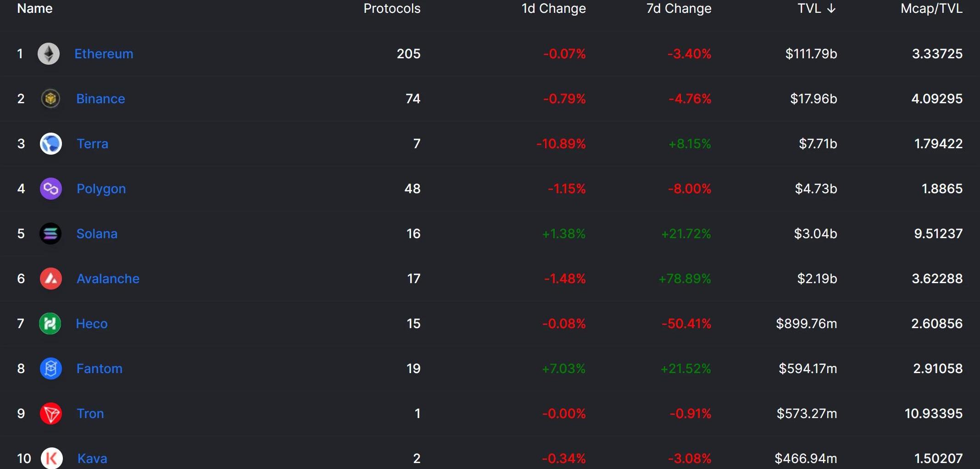Click the Ethereum chain logo icon
This screenshot has height=469, width=980.
tap(49, 54)
